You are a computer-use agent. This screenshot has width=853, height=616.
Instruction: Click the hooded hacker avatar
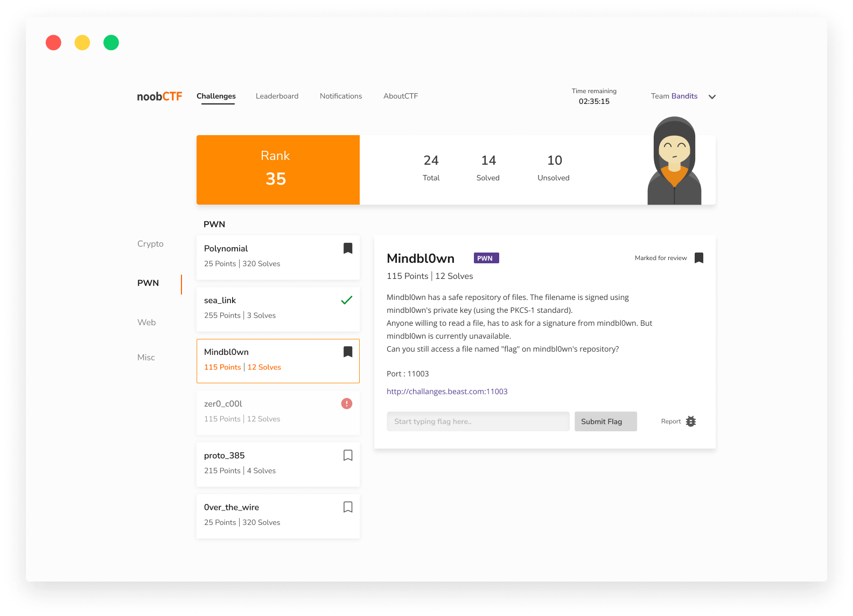coord(674,162)
